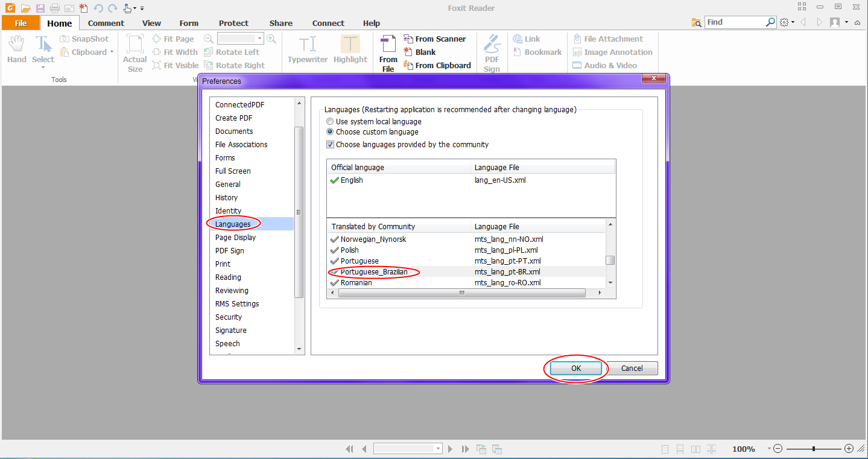Select the Hand tool
This screenshot has height=459, width=868.
(17, 49)
